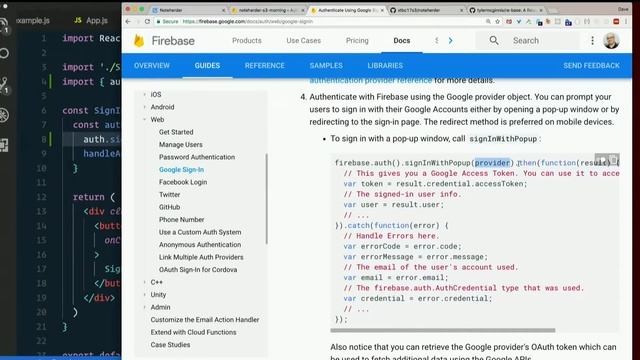
Task: Click the sidebar vertical scrollbar
Action: click(267, 199)
